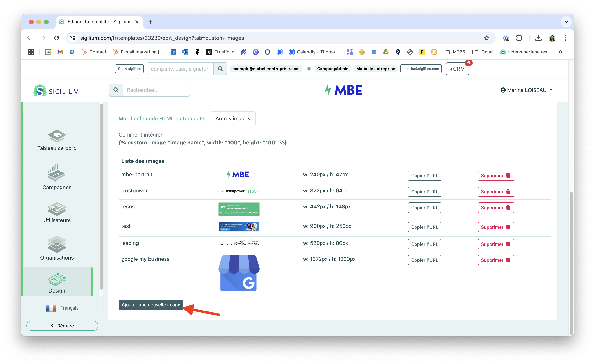Click Ajouter une nouvelle image button
This screenshot has width=595, height=364.
click(x=151, y=305)
